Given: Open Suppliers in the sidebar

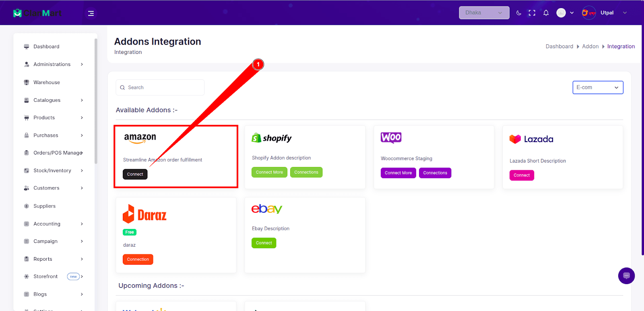Looking at the screenshot, I should 44,206.
